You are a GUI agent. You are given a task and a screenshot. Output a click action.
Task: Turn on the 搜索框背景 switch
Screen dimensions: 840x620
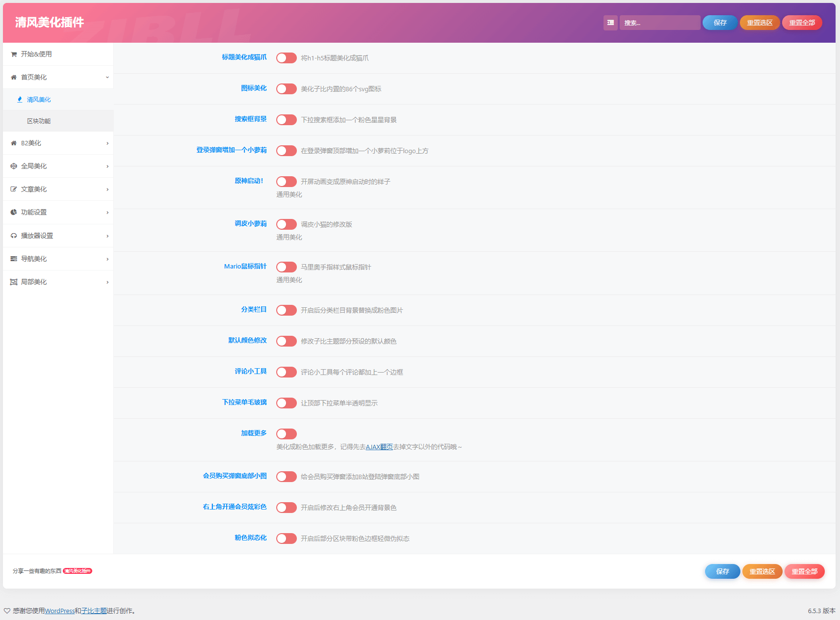[287, 120]
